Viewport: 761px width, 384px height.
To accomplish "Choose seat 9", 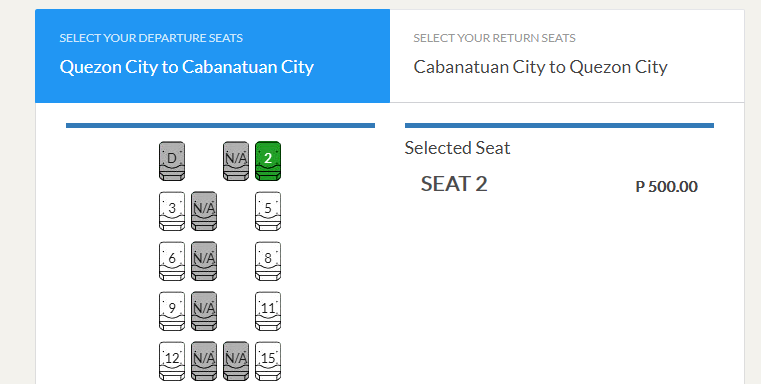I will [172, 311].
